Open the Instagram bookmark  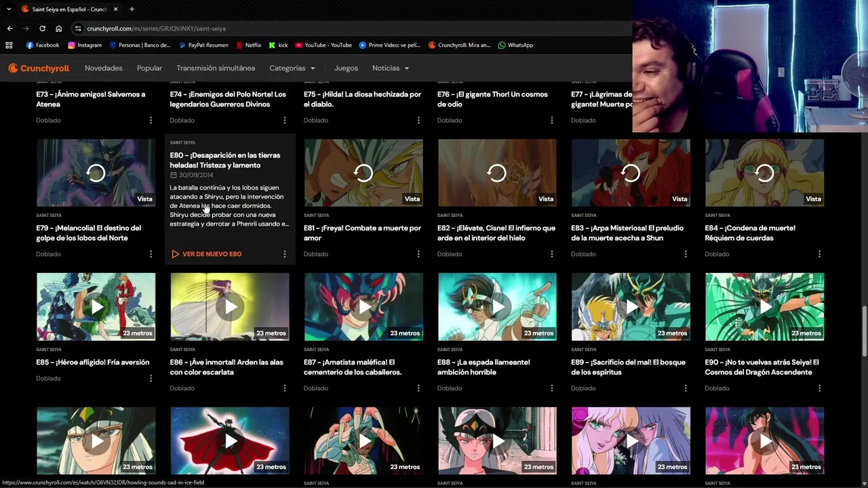[84, 45]
